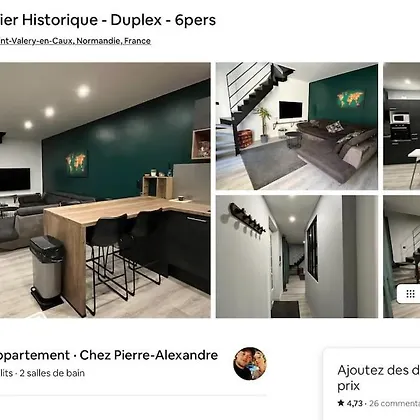
Task: Open host Pierre-Alexandre's profile picture
Action: click(x=250, y=364)
